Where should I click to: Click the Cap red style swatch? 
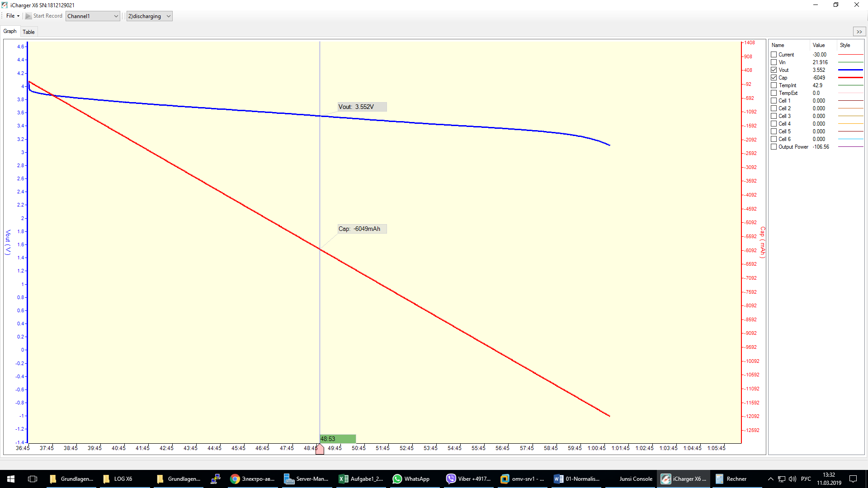850,78
